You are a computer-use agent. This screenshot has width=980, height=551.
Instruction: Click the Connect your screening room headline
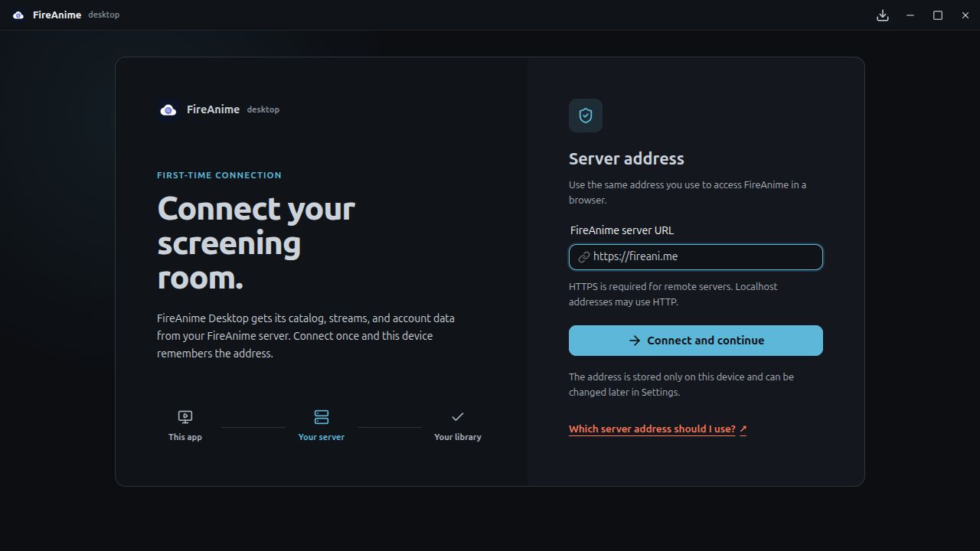pos(256,243)
